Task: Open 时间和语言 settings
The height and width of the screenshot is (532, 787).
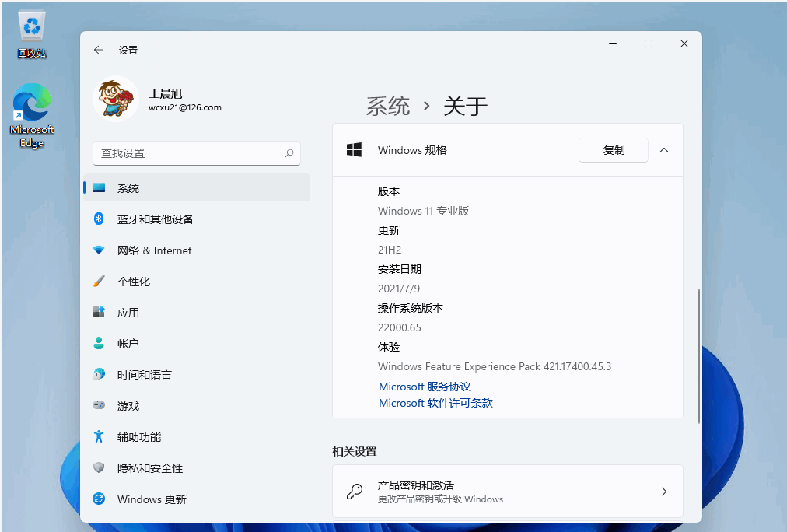Action: point(145,375)
